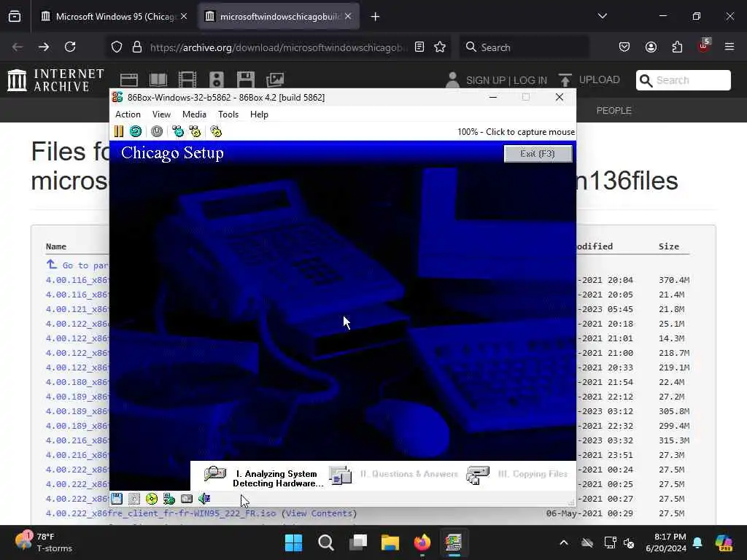The height and width of the screenshot is (560, 747).
Task: Expand the list all tabs chevron
Action: point(602,16)
